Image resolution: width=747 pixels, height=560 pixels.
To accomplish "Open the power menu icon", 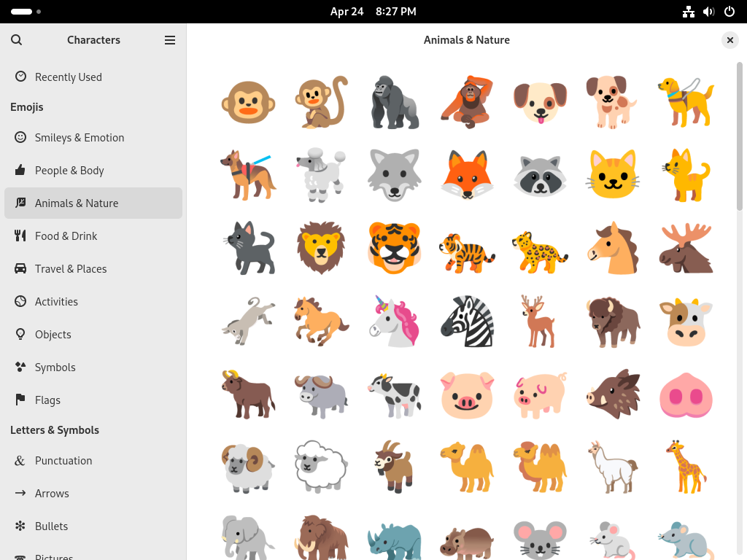I will pos(729,12).
